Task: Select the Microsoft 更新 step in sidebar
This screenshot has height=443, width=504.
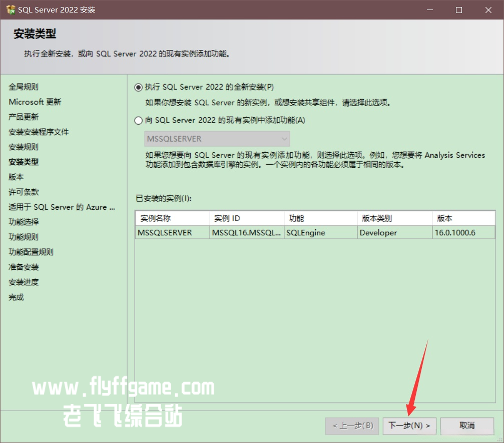Action: pyautogui.click(x=35, y=102)
